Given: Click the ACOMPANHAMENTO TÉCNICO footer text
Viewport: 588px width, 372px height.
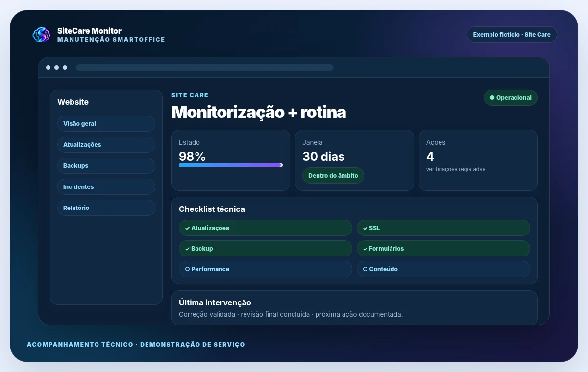Looking at the screenshot, I should [x=136, y=345].
